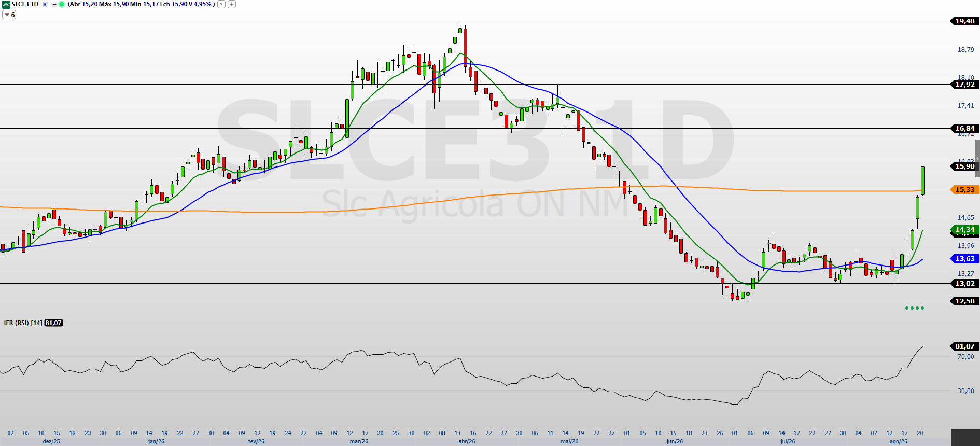The height and width of the screenshot is (446, 980).
Task: Click the fev/26 month label on the time axis
Action: 256,442
